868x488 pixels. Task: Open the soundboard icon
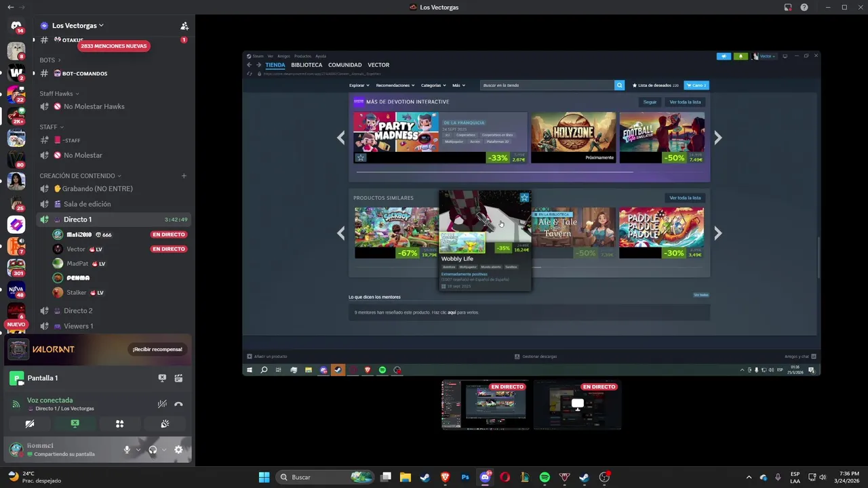pos(165,424)
